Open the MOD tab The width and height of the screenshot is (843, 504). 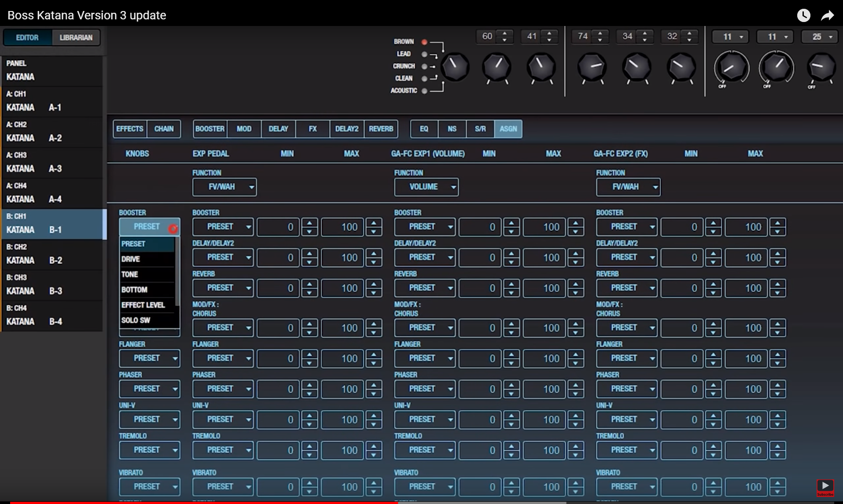click(x=244, y=129)
